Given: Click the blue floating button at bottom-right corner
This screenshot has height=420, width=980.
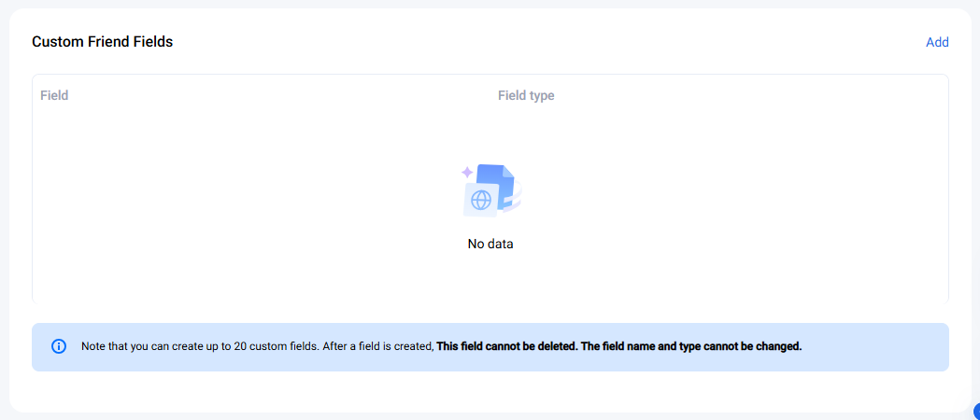Looking at the screenshot, I should pos(975,412).
